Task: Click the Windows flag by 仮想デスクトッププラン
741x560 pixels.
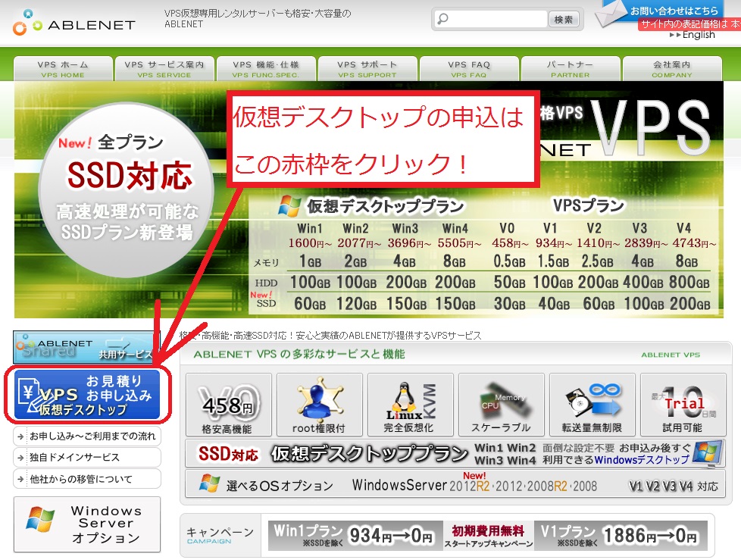Action: (x=289, y=206)
